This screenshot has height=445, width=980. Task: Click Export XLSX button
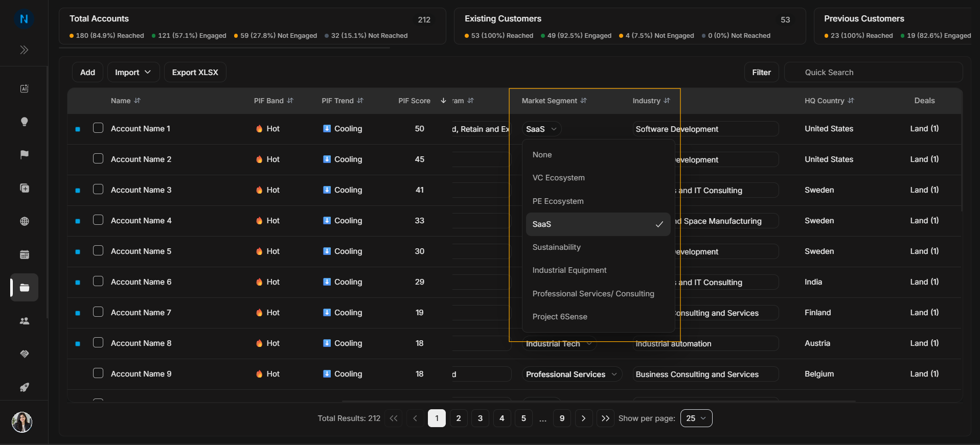pos(195,73)
